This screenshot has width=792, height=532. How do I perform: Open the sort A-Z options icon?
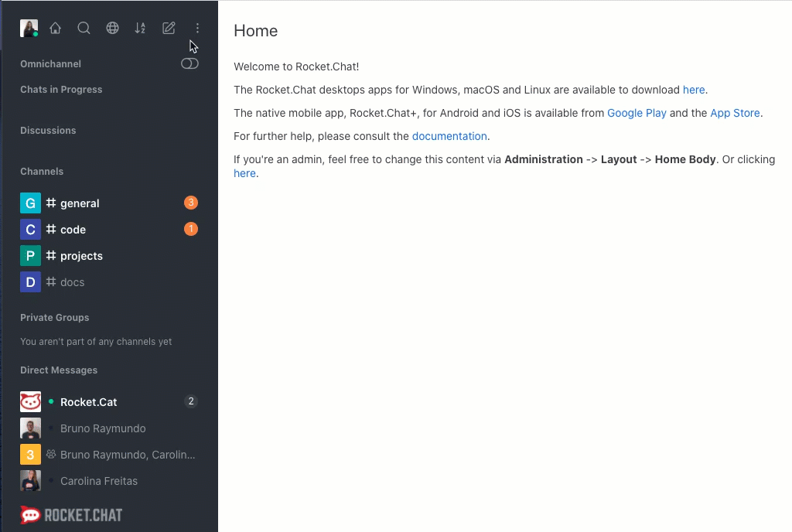[x=141, y=29]
